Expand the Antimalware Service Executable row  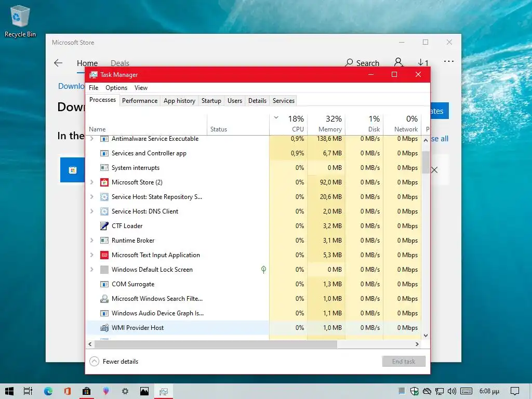tap(91, 139)
